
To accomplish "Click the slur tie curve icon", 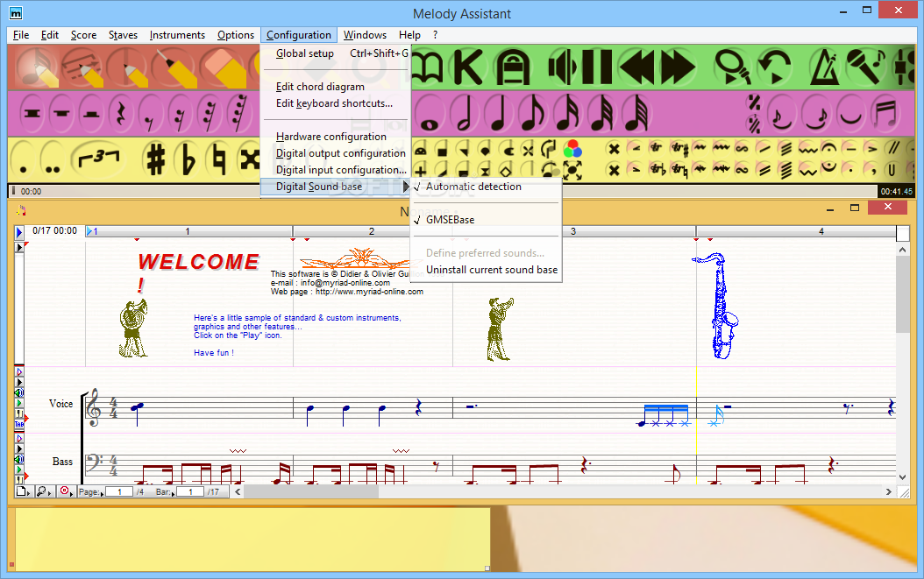I will point(850,114).
